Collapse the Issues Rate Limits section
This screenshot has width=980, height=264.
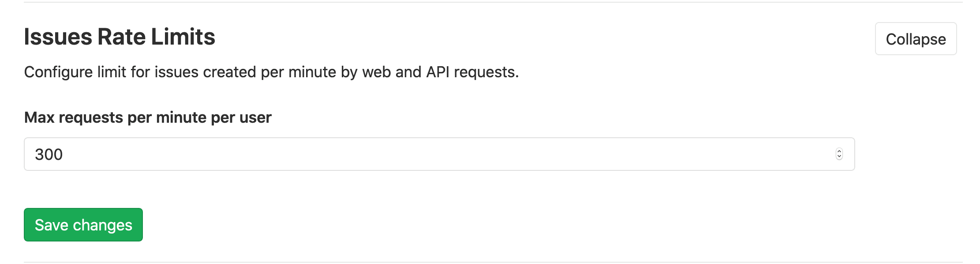916,39
